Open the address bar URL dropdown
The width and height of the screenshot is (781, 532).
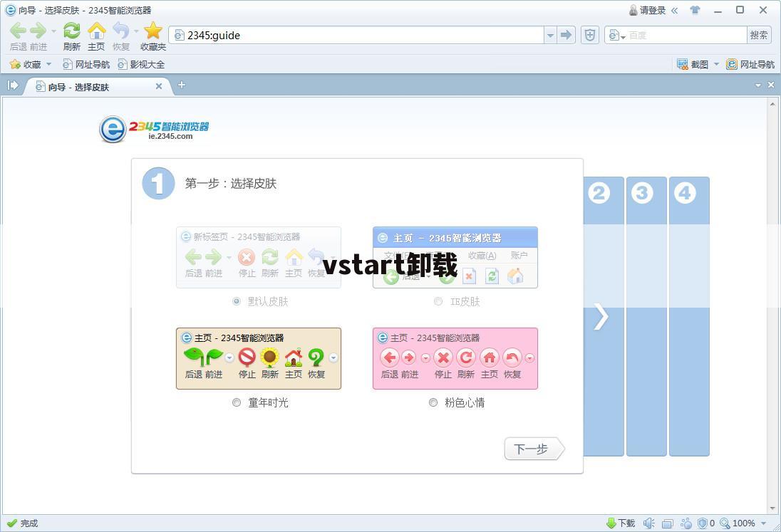point(550,35)
